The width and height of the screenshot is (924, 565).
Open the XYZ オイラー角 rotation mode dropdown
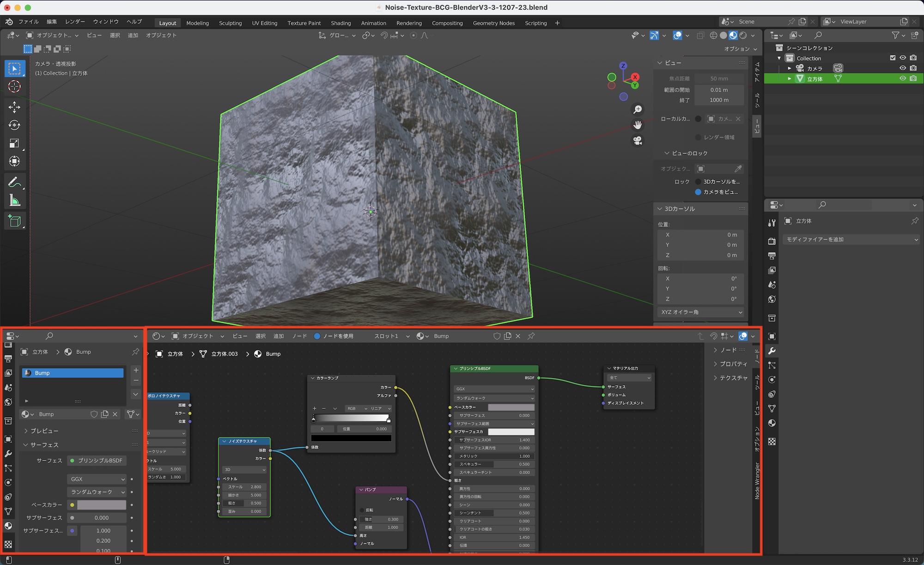(700, 312)
